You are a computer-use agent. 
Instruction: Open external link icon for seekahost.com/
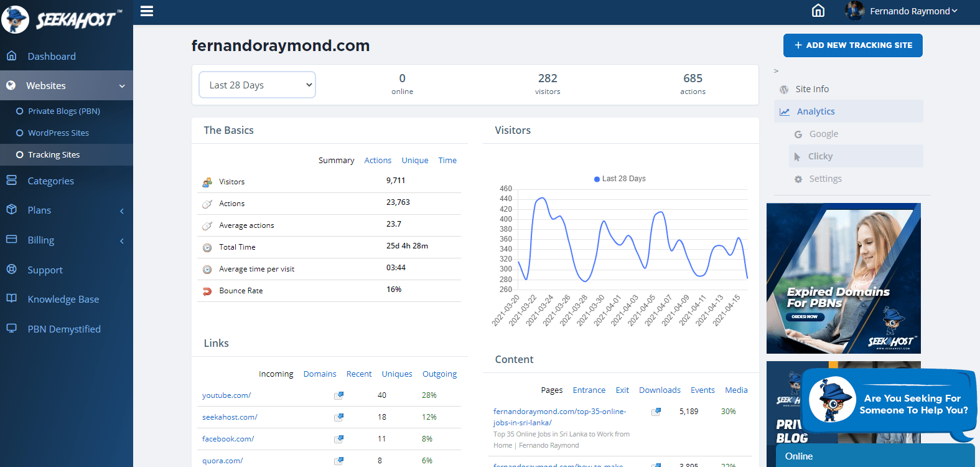pos(338,417)
